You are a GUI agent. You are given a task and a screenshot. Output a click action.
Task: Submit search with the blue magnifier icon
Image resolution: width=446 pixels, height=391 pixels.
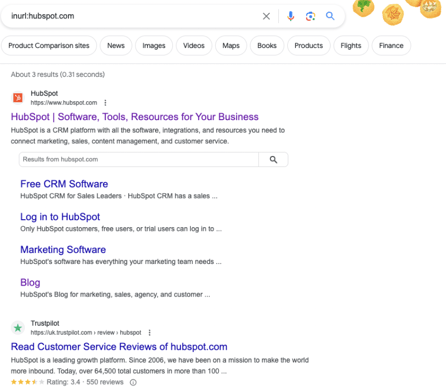pyautogui.click(x=330, y=16)
